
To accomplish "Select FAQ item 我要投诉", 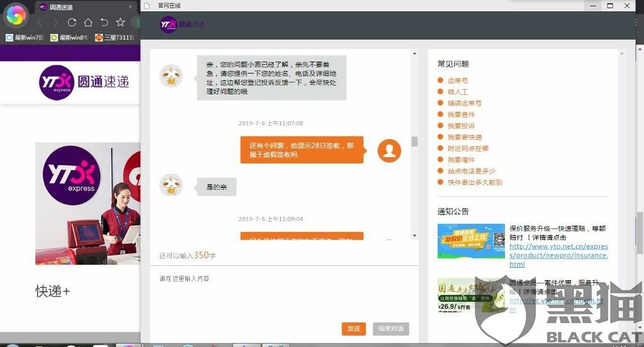I will [x=461, y=126].
